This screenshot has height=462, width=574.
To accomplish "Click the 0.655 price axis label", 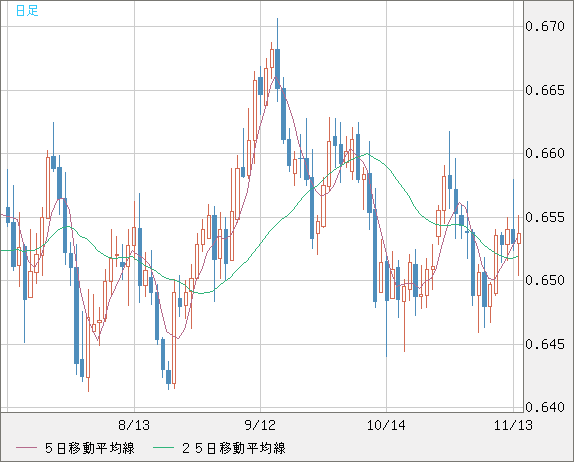I will (545, 217).
